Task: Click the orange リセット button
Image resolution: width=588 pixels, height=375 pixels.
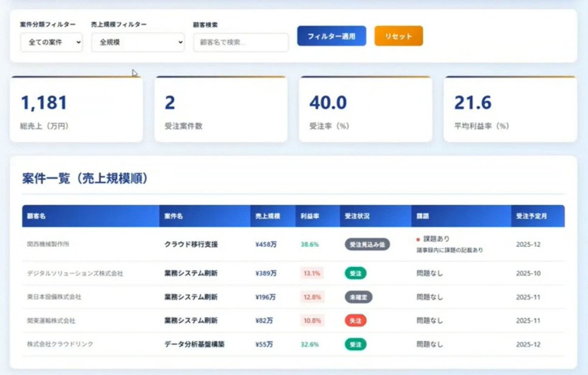Action: click(x=398, y=36)
